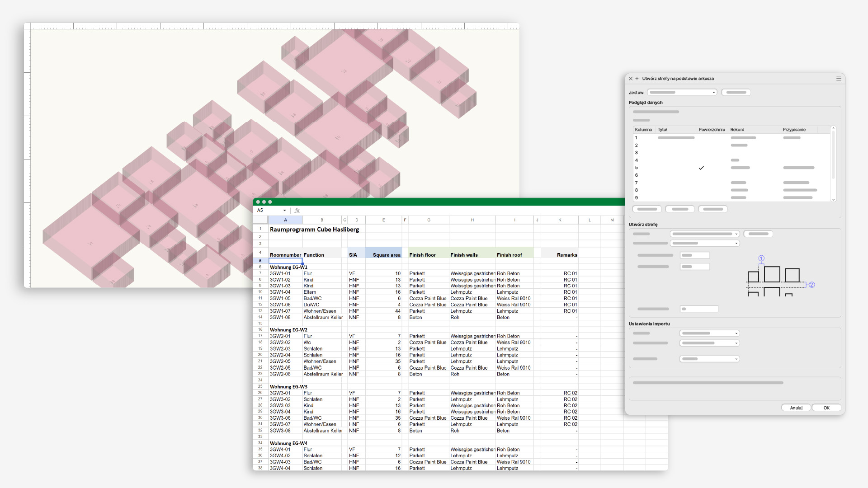Toggle Powierzchnia cell for row 7
The height and width of the screenshot is (488, 868).
click(701, 183)
